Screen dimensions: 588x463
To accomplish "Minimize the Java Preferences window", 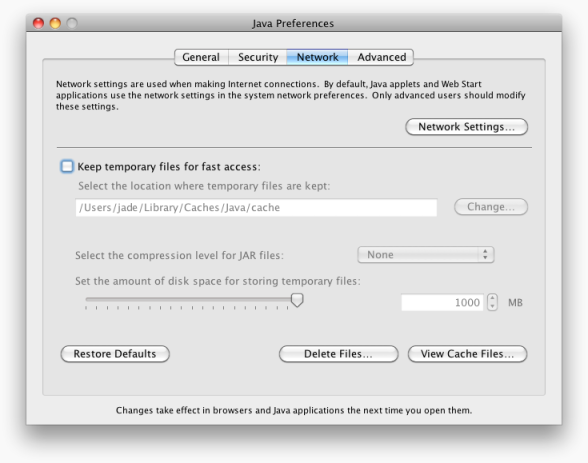I will (55, 23).
